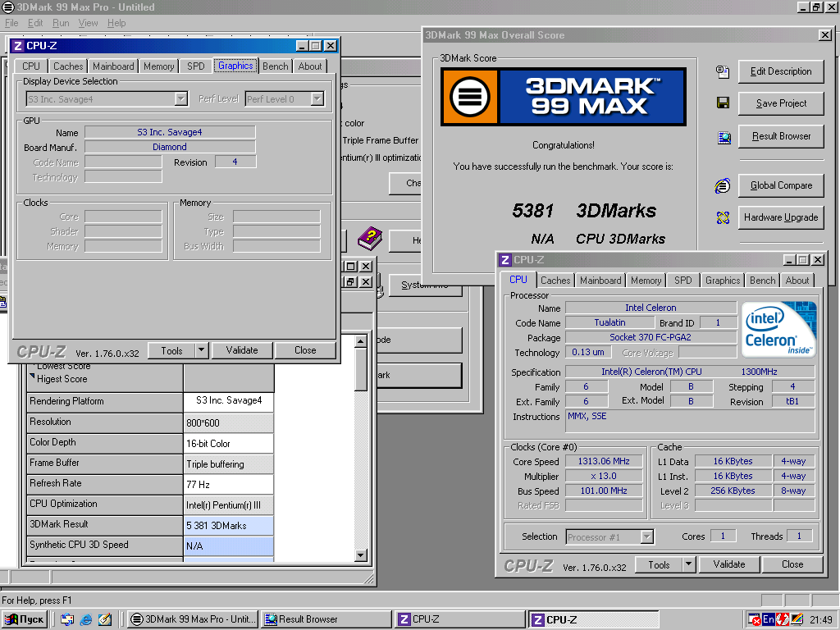Open the Tools dropdown arrow in Graphics CPU-Z window

point(201,350)
